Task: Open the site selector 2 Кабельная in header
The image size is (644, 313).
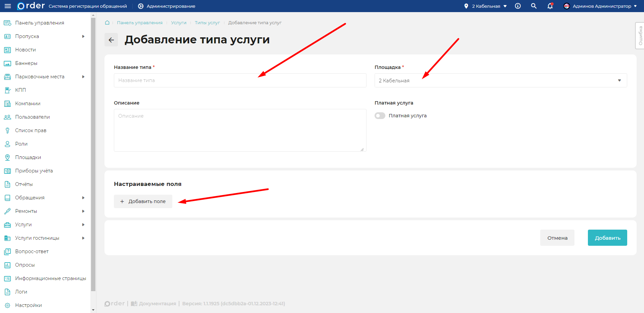Action: [485, 6]
